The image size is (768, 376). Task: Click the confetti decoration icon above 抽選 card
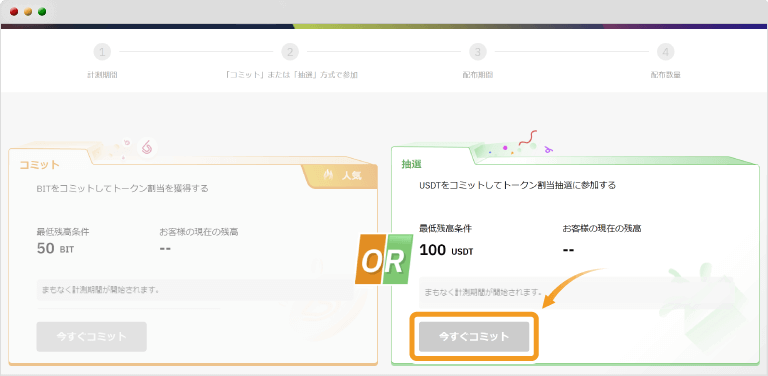[x=521, y=143]
